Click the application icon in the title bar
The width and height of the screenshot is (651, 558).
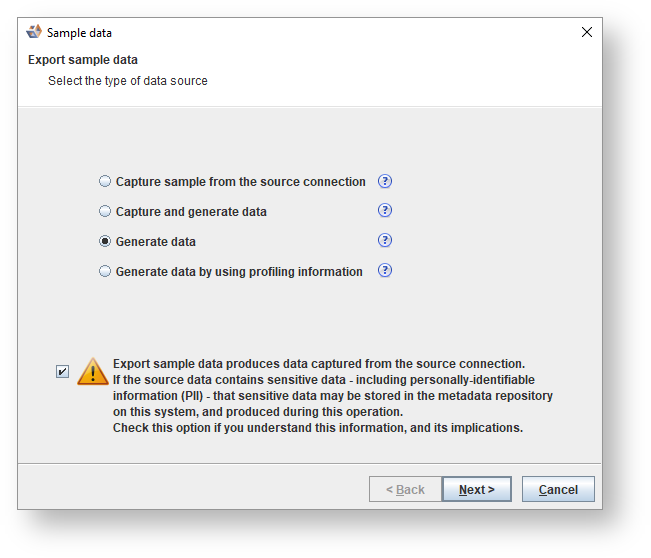(34, 32)
